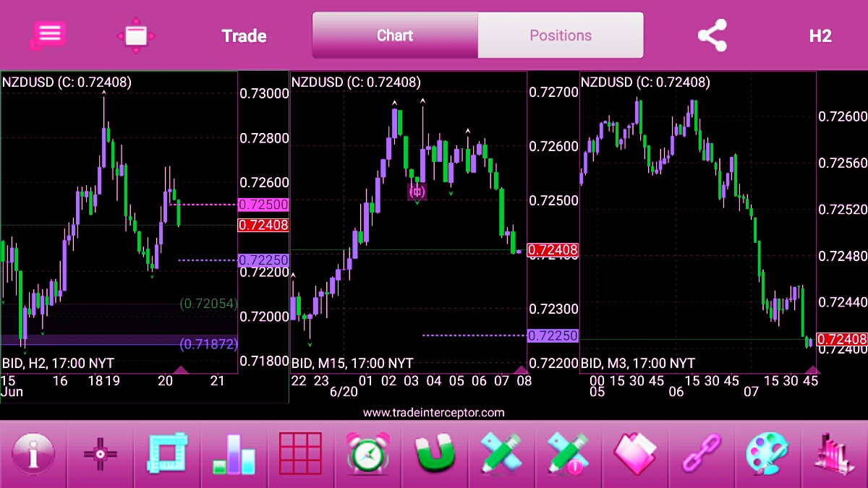Switch to the Positions tab
Viewport: 868px width, 488px height.
[561, 35]
